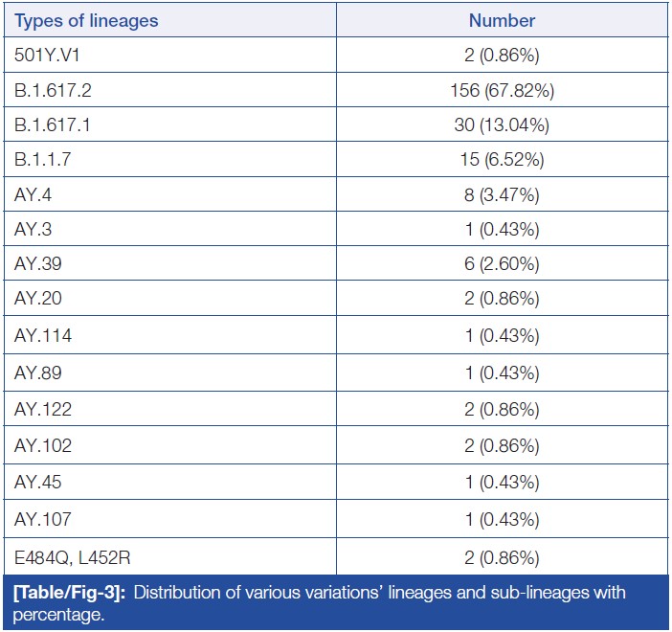Click the value 156 (67.82%)
This screenshot has width=672, height=632.
point(502,92)
